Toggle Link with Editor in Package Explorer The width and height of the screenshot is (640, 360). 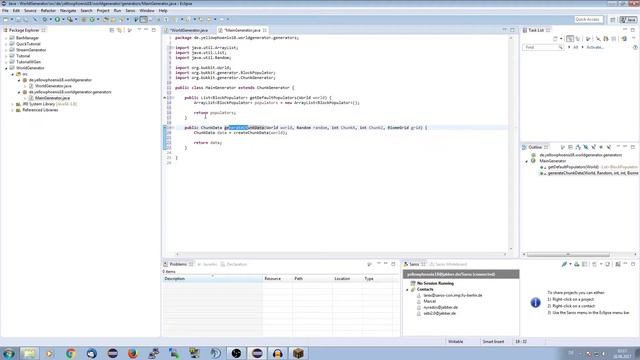point(119,30)
